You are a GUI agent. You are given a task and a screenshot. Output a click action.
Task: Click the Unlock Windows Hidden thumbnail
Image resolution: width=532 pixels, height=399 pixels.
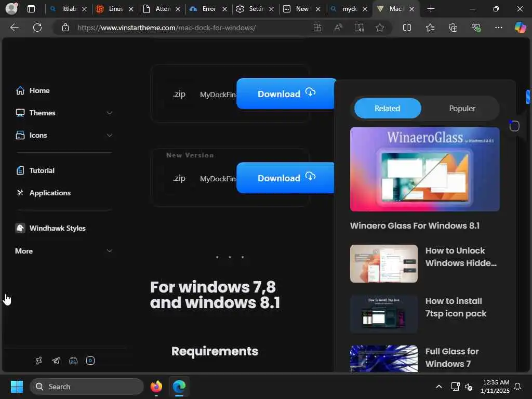pos(384,263)
